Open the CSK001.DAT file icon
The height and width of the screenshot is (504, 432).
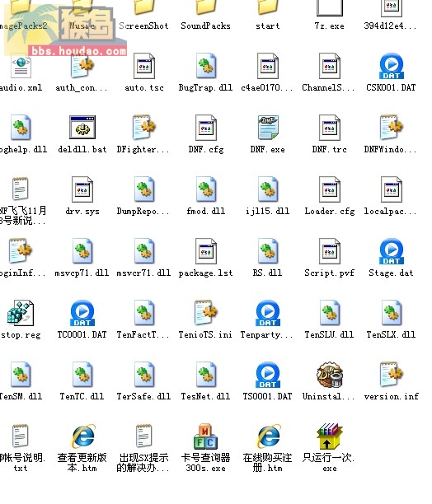392,66
